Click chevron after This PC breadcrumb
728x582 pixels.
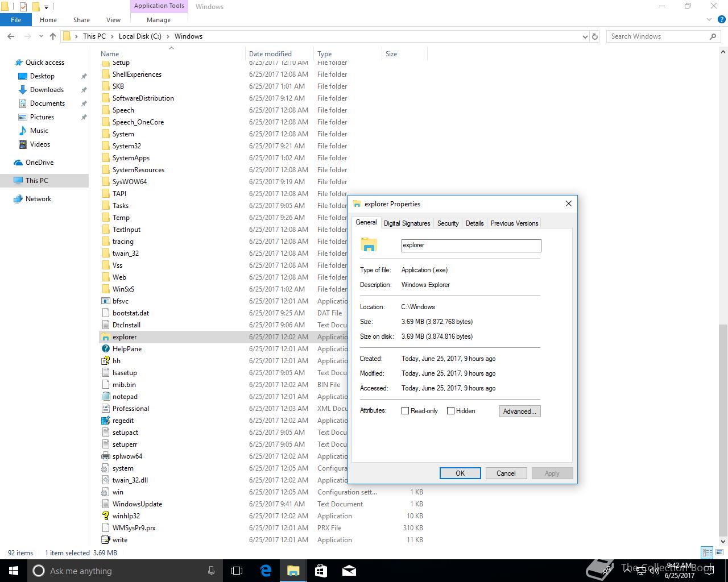point(112,36)
